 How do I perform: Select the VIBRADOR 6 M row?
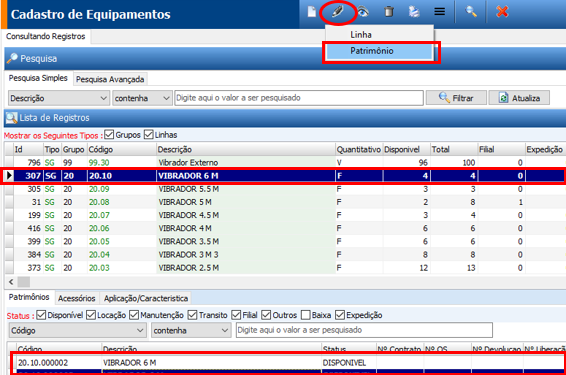(285, 176)
